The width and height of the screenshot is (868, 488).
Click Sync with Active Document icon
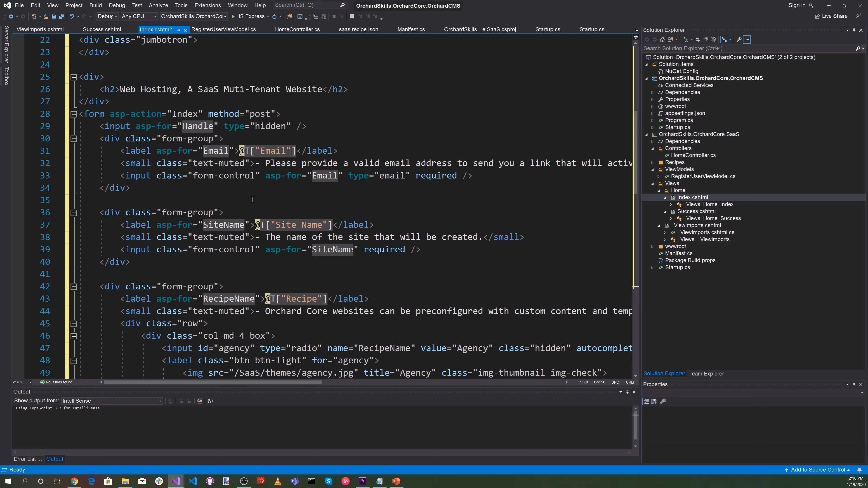[x=698, y=39]
